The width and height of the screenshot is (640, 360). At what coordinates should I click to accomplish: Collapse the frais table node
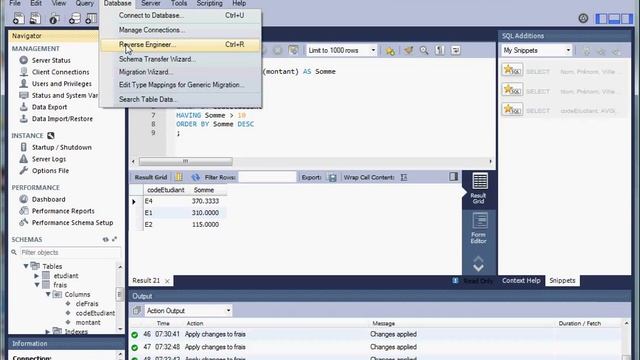(x=37, y=285)
